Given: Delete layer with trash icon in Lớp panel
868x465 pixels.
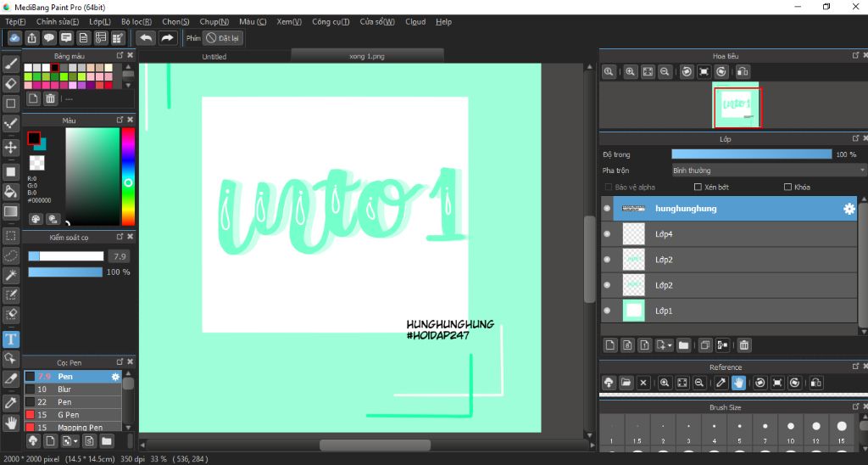Looking at the screenshot, I should click(x=744, y=345).
